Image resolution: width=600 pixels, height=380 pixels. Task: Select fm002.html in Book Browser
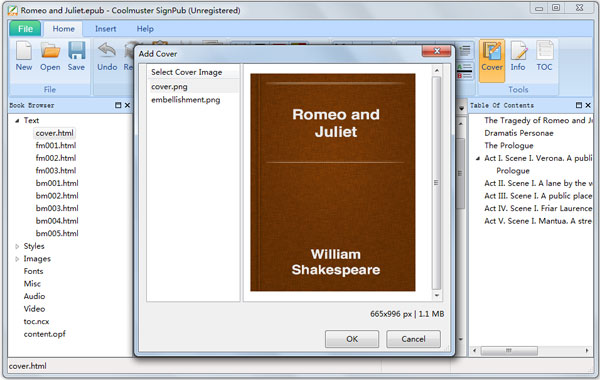(x=56, y=158)
